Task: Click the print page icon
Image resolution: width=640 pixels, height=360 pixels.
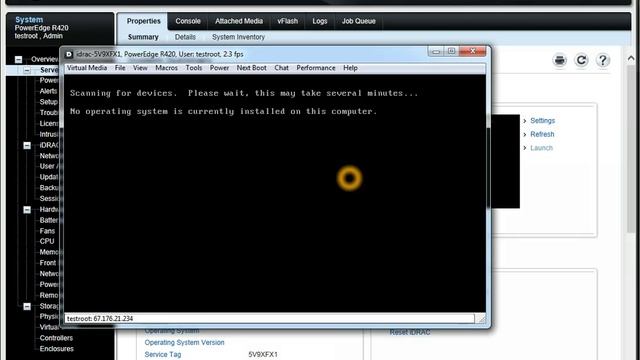Action: click(560, 60)
